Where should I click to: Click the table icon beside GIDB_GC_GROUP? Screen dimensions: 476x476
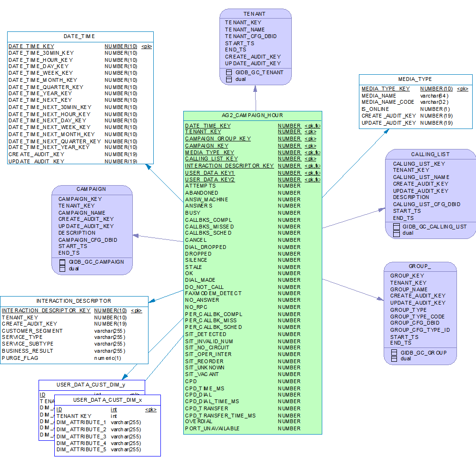[x=394, y=352]
